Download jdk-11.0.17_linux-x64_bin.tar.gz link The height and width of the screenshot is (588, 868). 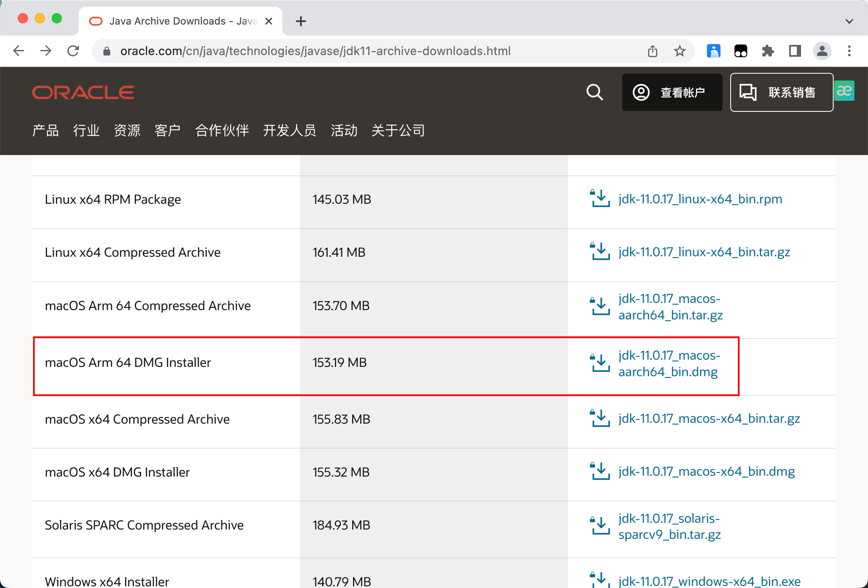pyautogui.click(x=704, y=252)
